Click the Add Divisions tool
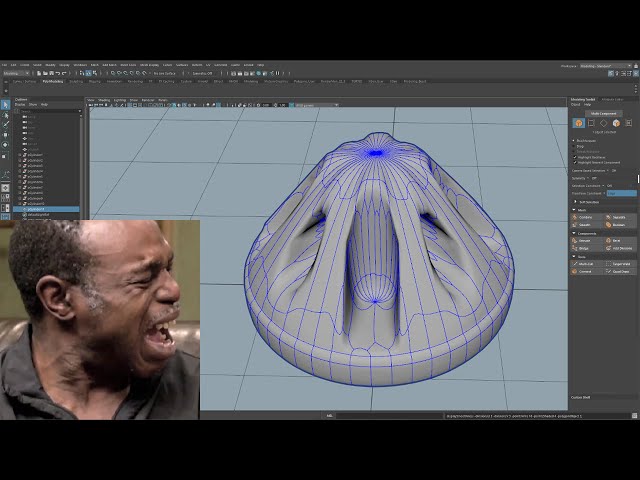Image resolution: width=640 pixels, height=480 pixels. point(619,248)
